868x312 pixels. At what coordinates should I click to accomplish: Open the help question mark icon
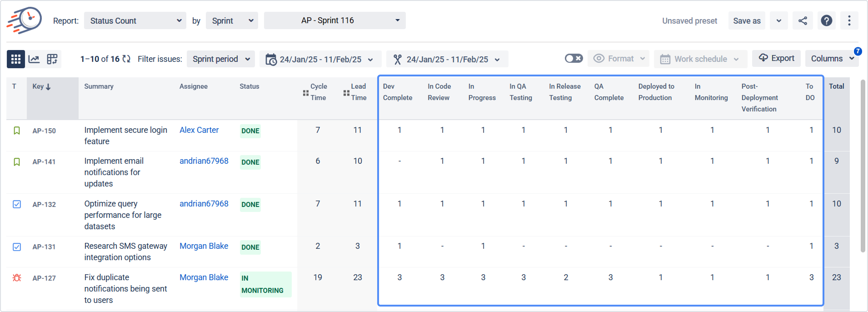coord(826,21)
